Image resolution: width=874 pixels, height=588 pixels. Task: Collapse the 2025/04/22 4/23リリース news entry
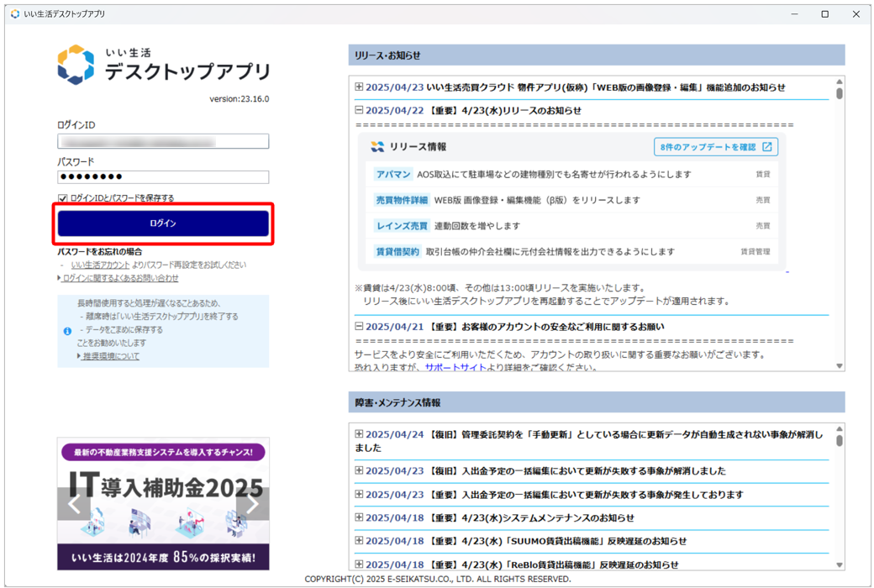359,110
